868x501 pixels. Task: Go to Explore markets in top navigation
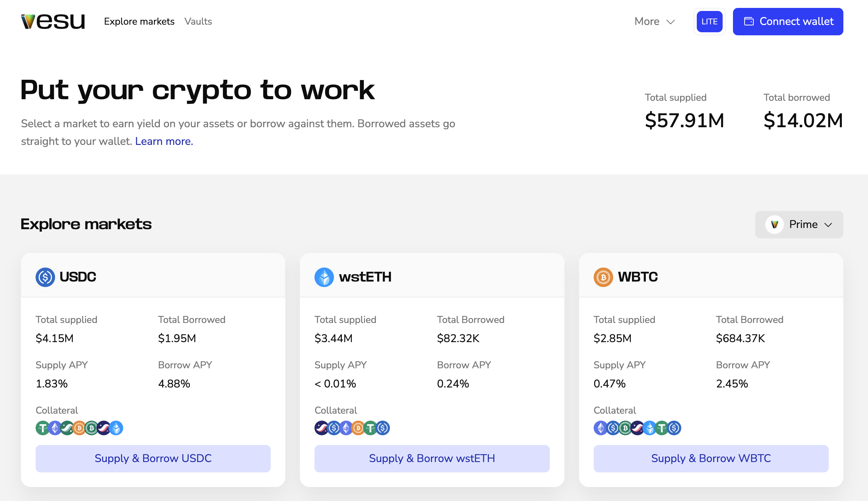139,21
